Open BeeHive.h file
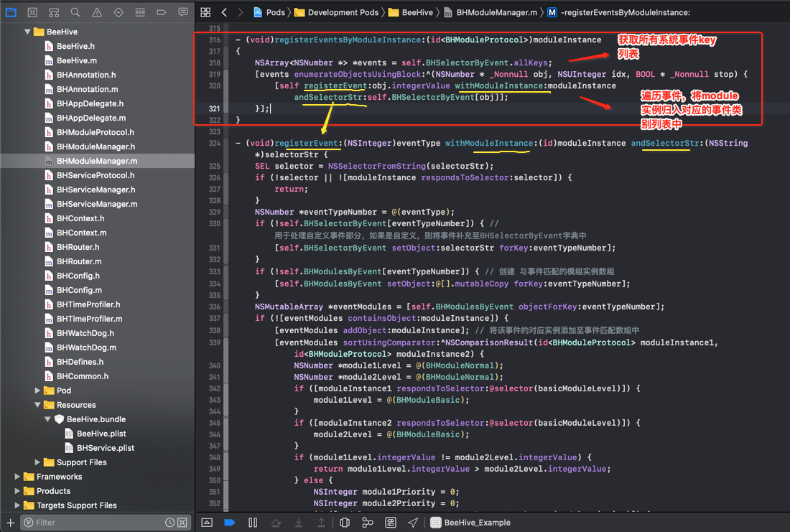Image resolution: width=790 pixels, height=532 pixels. [x=75, y=46]
